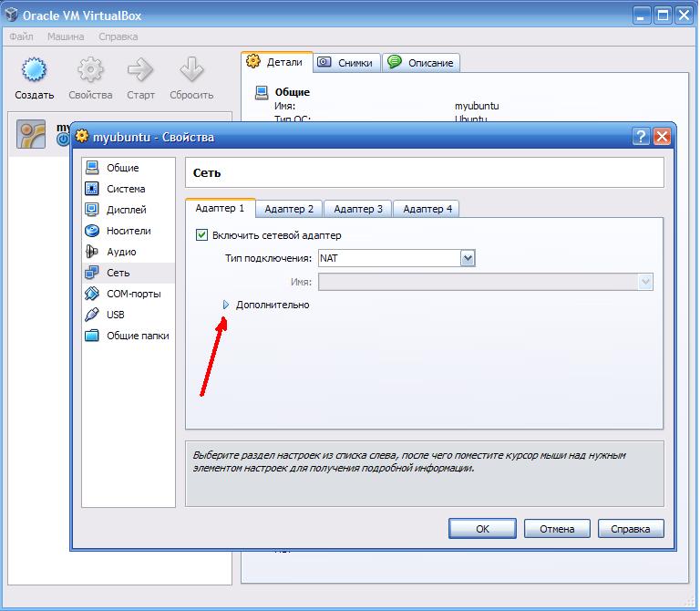Screen dimensions: 700x611
Task: Select the myubuntu machine thumbnail in list
Action: tap(31, 134)
